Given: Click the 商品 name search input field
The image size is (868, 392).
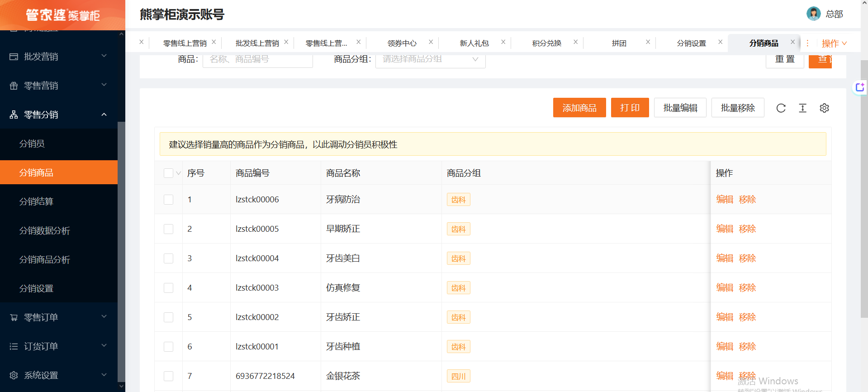Looking at the screenshot, I should [257, 59].
